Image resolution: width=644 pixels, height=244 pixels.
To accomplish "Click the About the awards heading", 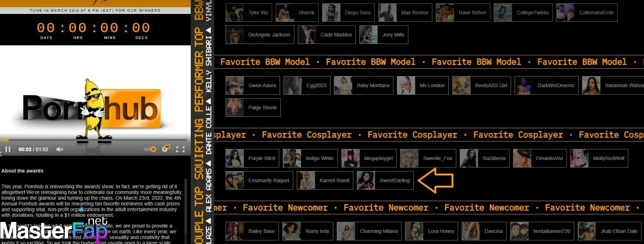I will (23, 171).
